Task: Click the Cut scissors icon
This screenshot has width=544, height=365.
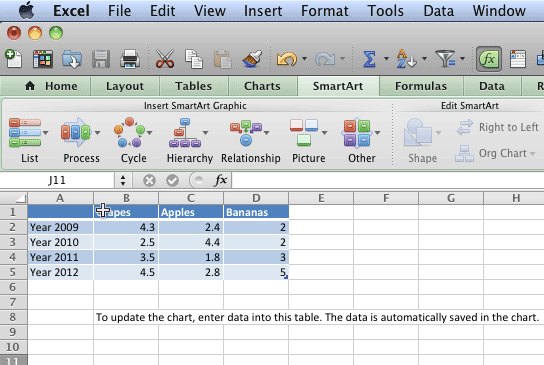Action: 165,59
